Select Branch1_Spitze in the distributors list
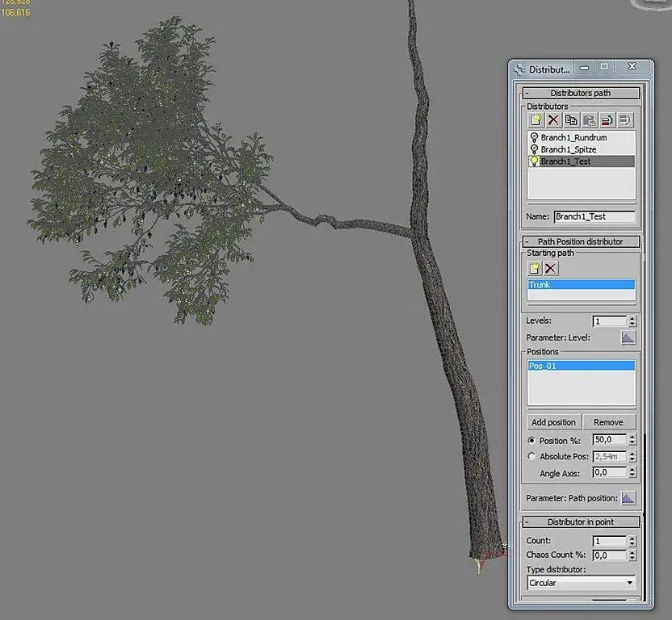 click(x=582, y=149)
